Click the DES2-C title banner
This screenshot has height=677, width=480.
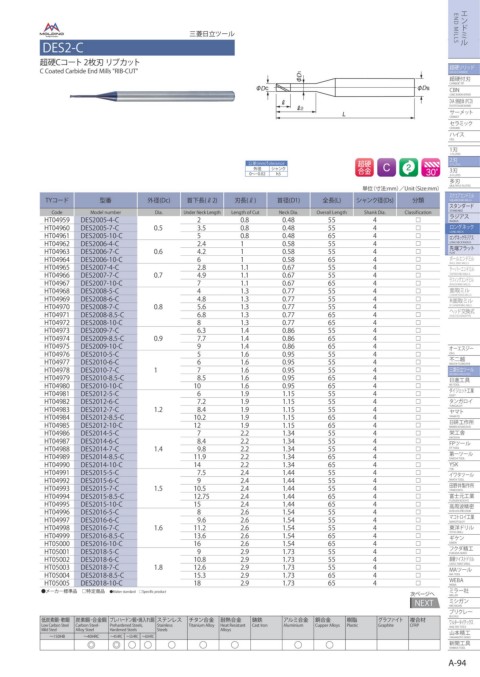137,47
